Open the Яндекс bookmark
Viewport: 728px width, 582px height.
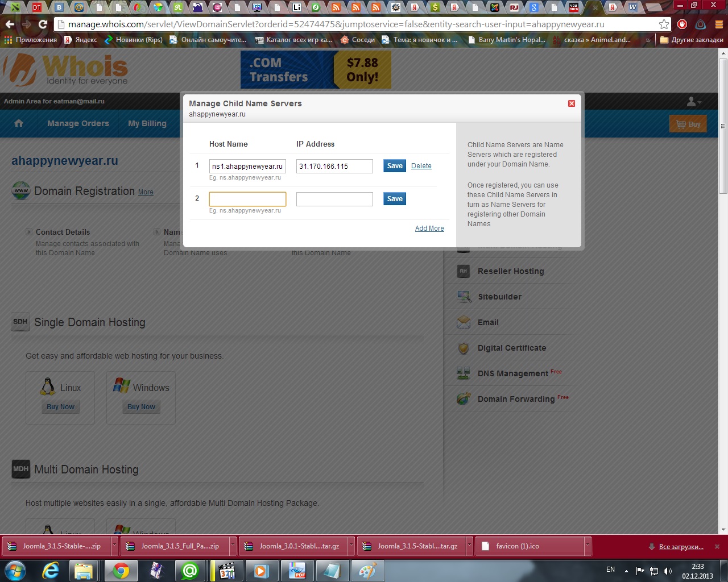point(81,40)
